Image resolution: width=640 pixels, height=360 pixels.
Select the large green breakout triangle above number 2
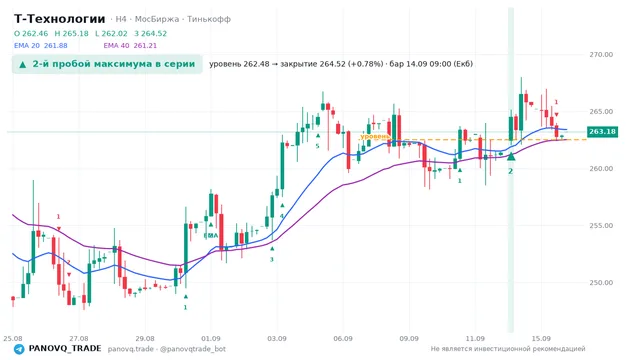(x=511, y=157)
